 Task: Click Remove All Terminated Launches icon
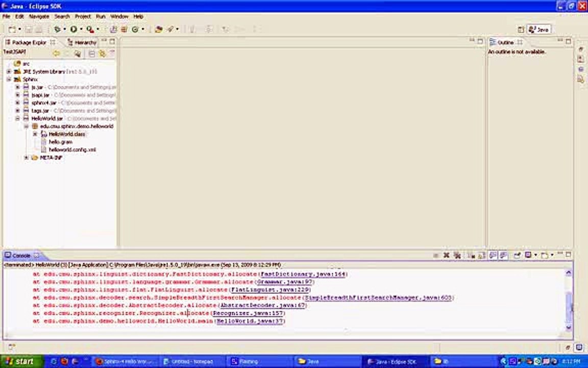click(457, 256)
